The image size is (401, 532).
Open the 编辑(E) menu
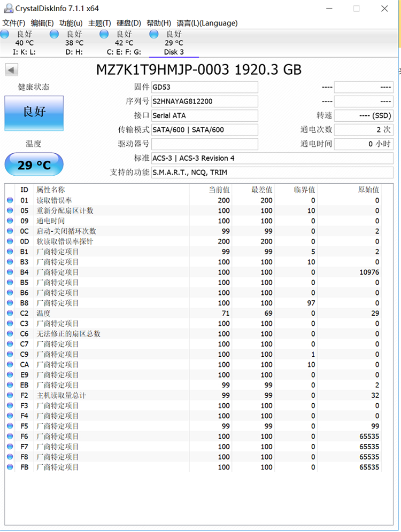42,23
